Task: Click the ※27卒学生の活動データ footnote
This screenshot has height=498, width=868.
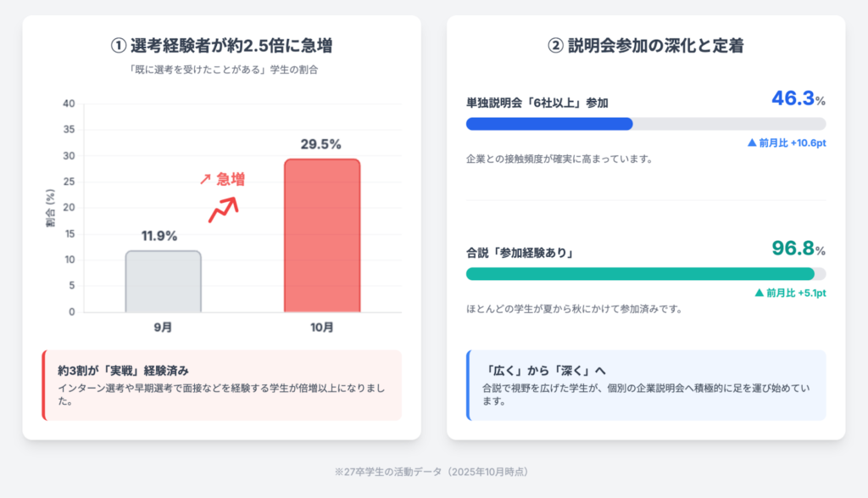Action: tap(432, 472)
